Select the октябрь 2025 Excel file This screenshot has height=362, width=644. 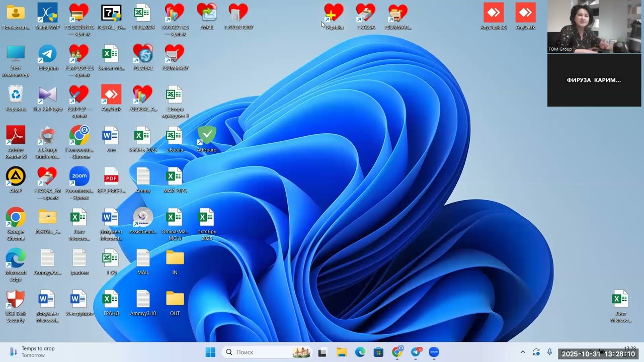206,224
